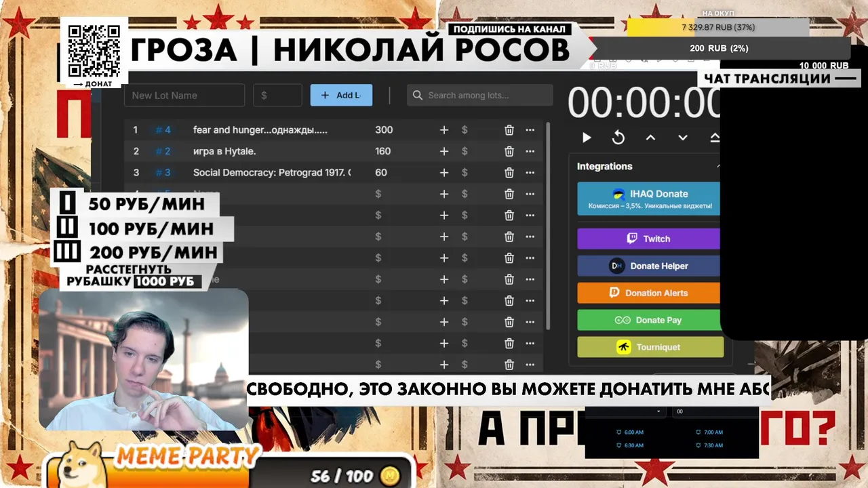Click dollar icon on игра в Hytale row

pyautogui.click(x=465, y=151)
